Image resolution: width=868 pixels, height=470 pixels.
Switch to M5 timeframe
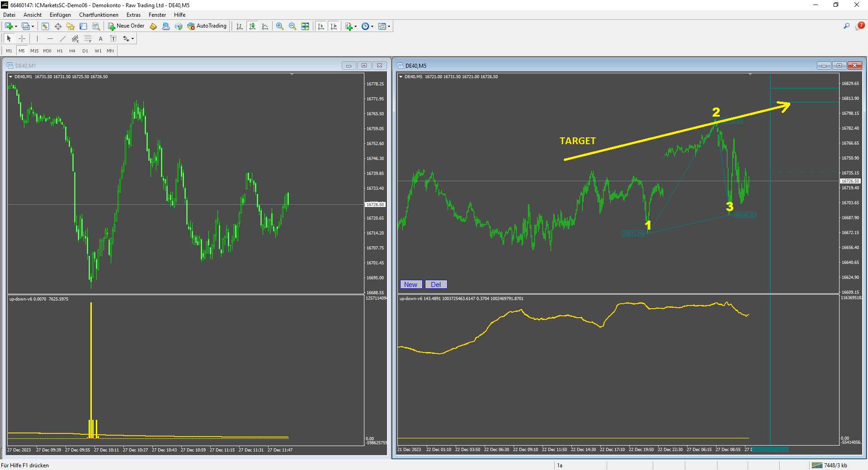(22, 51)
